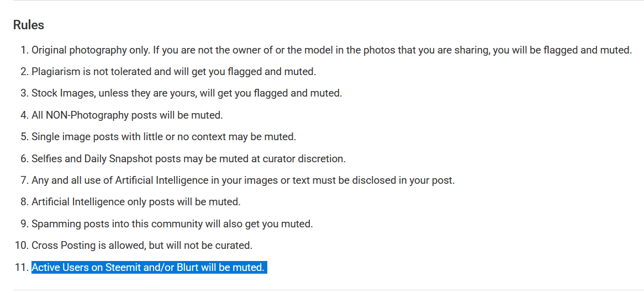Click the "Artificial Intelligence only posts" rule
Viewport: 644px width, 293px height.
tap(136, 203)
